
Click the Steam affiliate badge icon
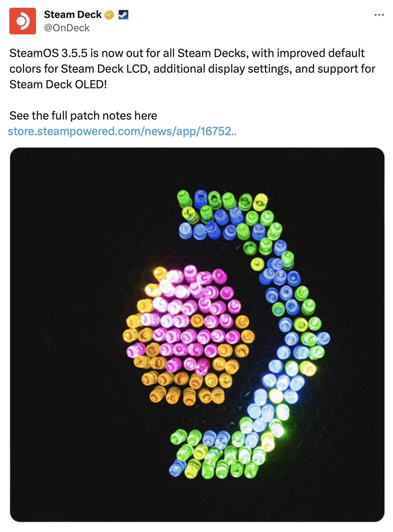pyautogui.click(x=123, y=15)
